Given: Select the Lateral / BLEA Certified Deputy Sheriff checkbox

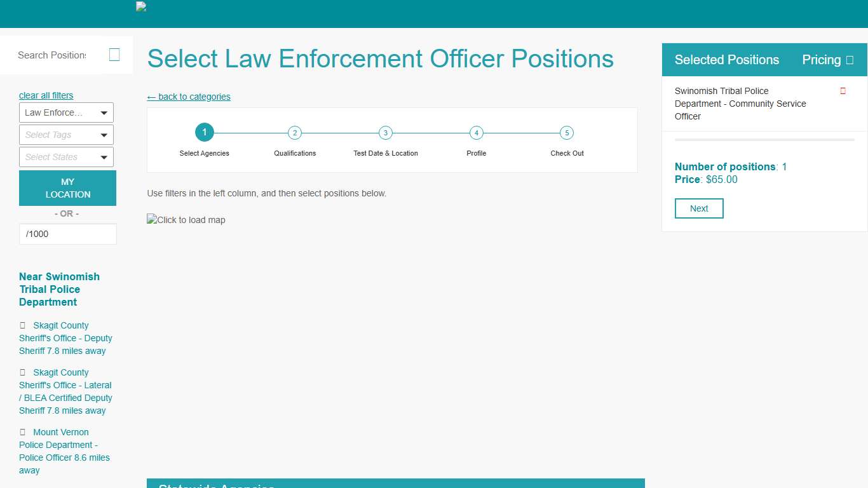Looking at the screenshot, I should (x=23, y=372).
